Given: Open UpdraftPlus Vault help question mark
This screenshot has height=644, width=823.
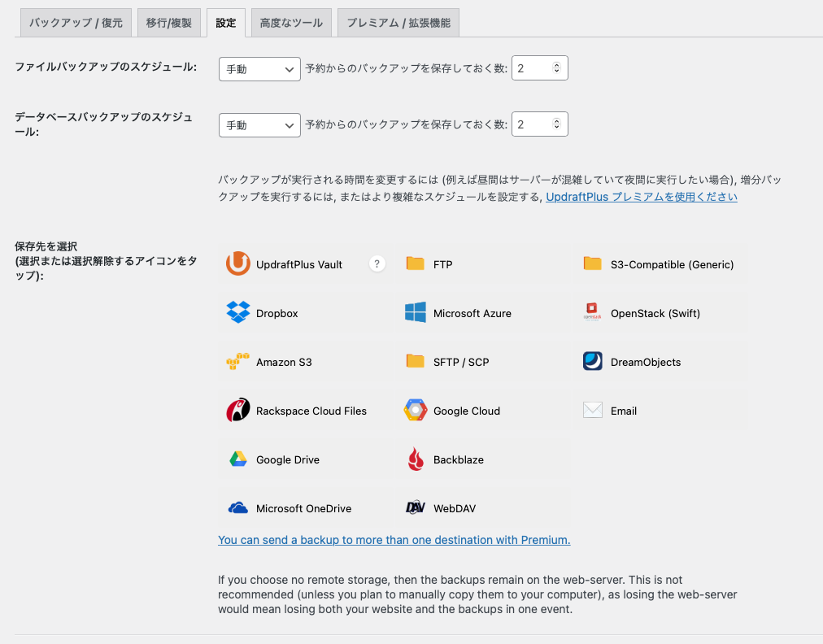Looking at the screenshot, I should tap(377, 263).
